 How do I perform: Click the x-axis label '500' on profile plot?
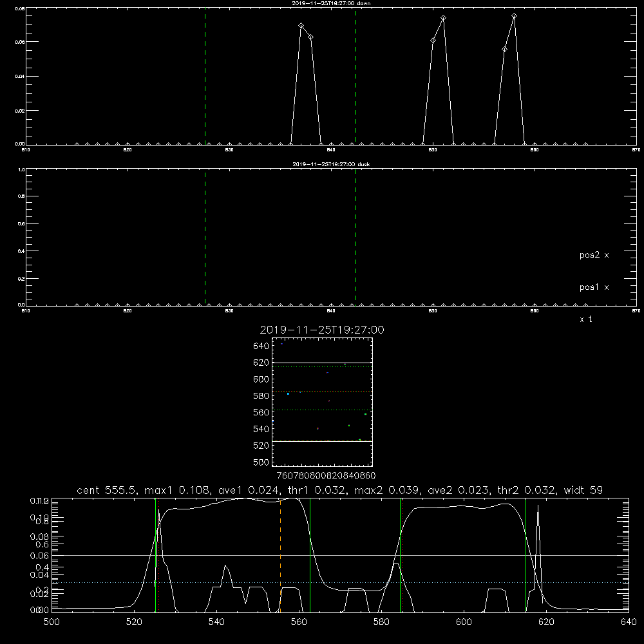[x=52, y=622]
